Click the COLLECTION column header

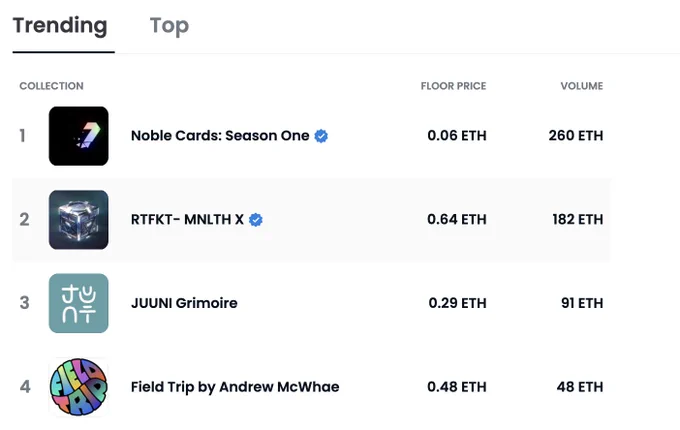[52, 86]
